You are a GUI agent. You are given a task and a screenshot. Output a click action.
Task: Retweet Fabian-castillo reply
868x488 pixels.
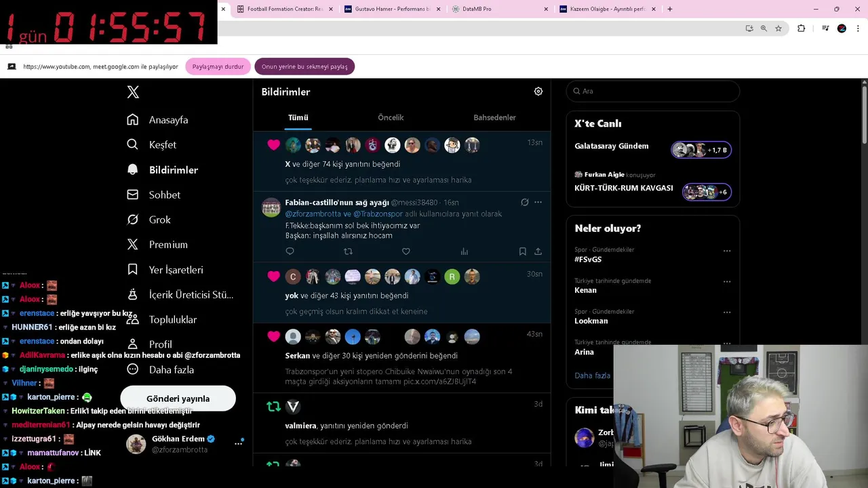(x=348, y=251)
